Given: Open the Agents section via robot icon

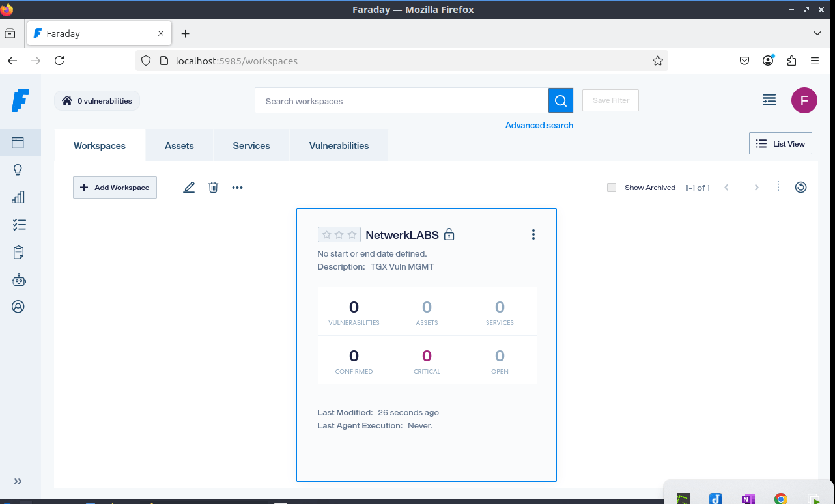Looking at the screenshot, I should coord(19,280).
